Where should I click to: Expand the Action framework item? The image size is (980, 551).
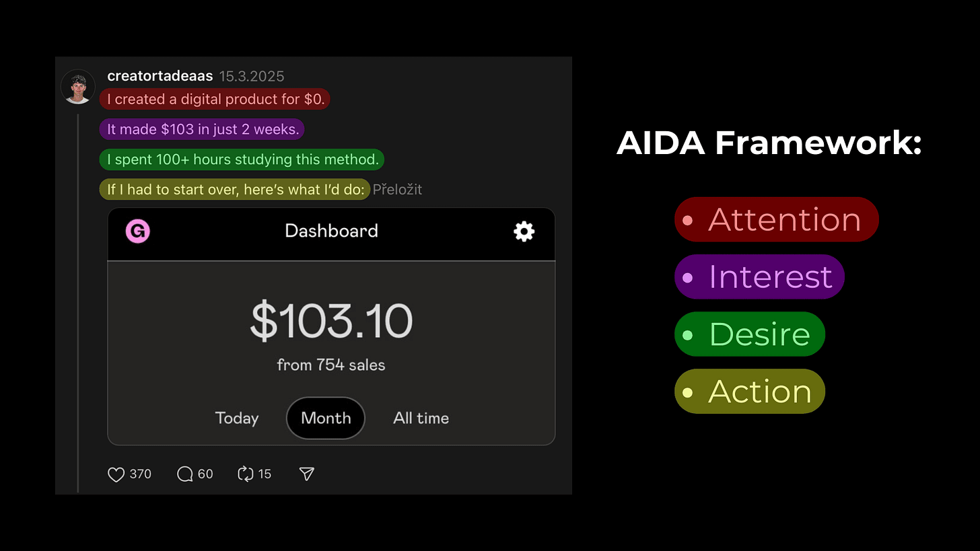tap(749, 391)
